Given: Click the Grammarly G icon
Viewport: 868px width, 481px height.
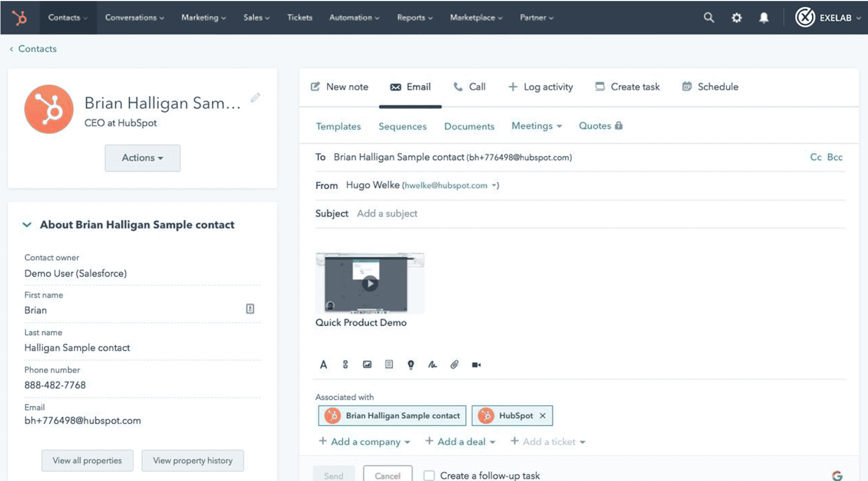Looking at the screenshot, I should pyautogui.click(x=837, y=476).
